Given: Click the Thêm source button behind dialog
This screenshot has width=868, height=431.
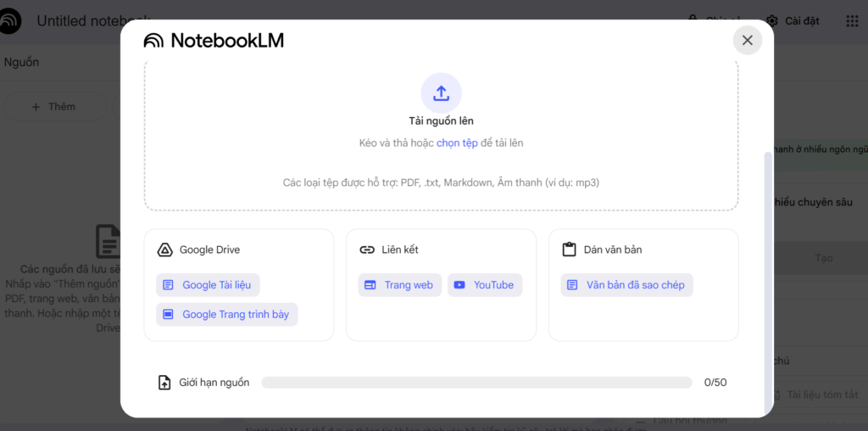Looking at the screenshot, I should 54,107.
